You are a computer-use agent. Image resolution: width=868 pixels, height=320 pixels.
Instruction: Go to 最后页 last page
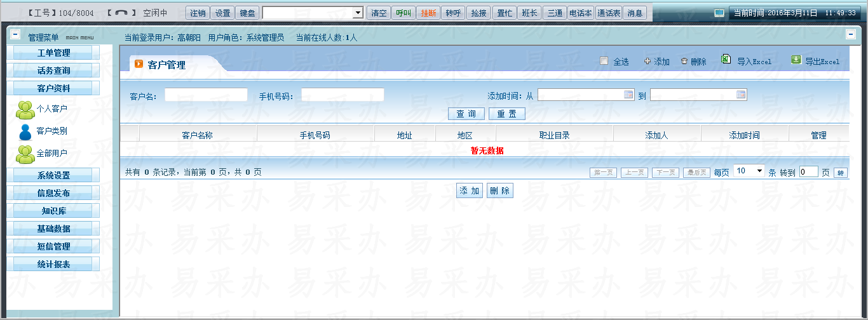pos(696,172)
